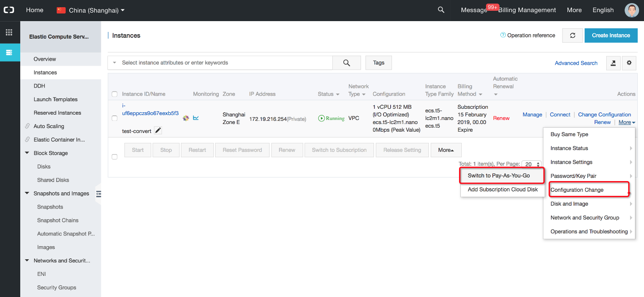Screen dimensions: 644x297
Task: Click the export instance list icon
Action: click(613, 63)
